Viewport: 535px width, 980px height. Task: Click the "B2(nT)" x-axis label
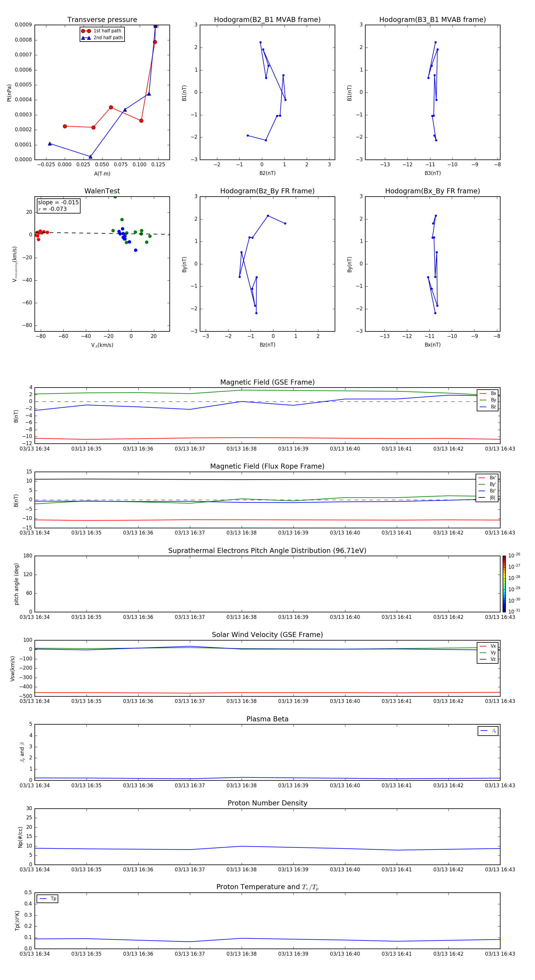267,173
